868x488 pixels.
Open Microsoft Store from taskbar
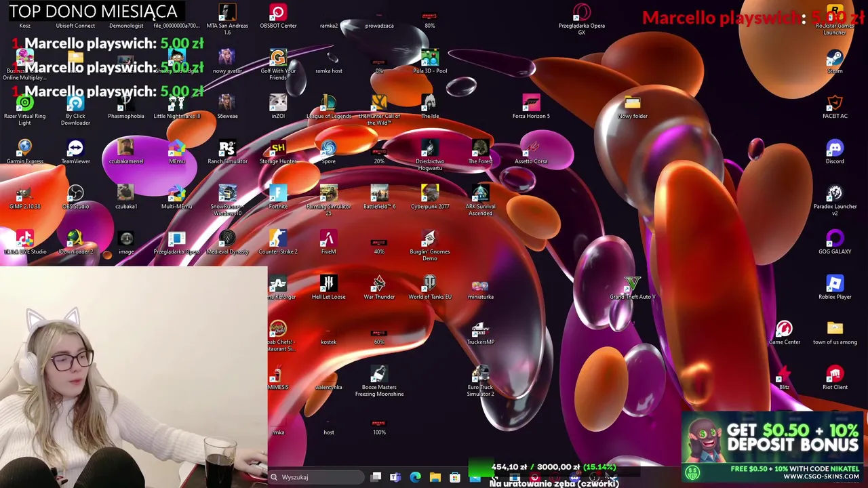(x=455, y=477)
